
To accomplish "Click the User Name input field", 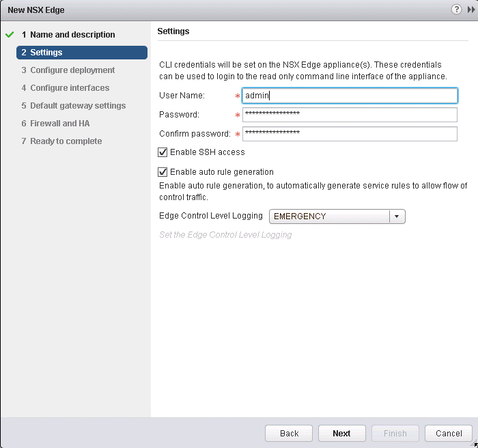I will (350, 96).
